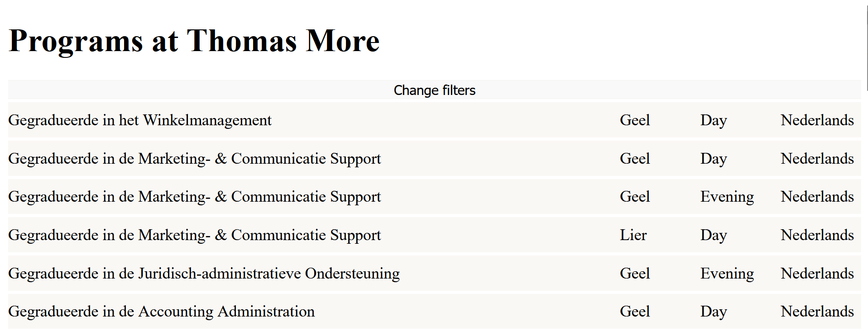Click Evening in the Marketing- & Communicatie Support row
Viewport: 868px width, 331px height.
[x=727, y=197]
